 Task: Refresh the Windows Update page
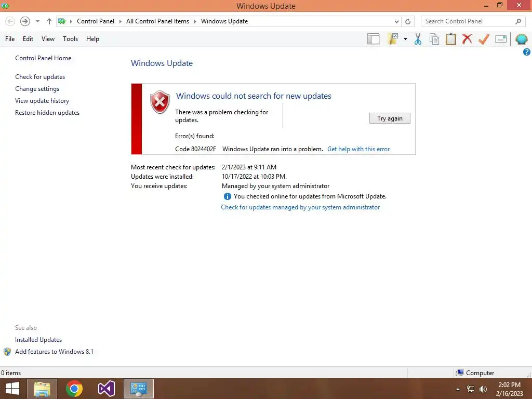tap(408, 21)
